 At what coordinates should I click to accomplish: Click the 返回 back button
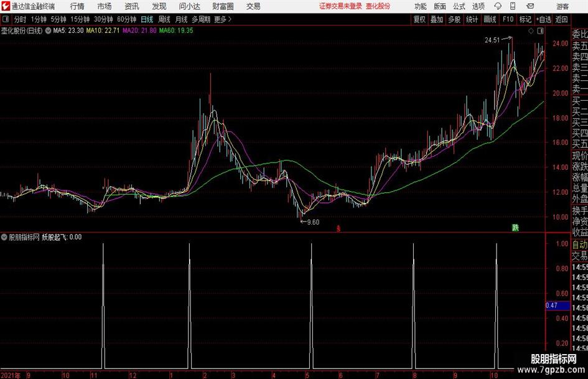click(x=561, y=19)
